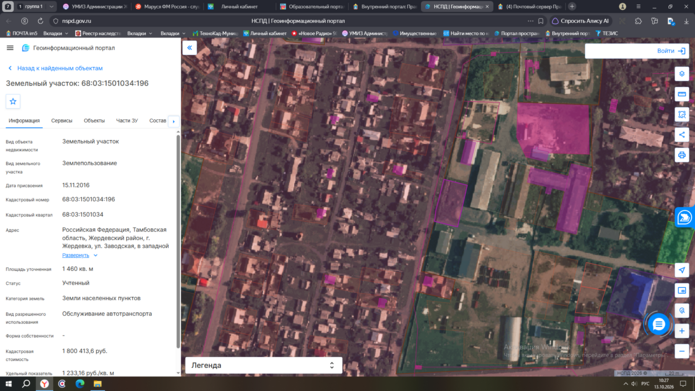Center map on my location arrow
The image size is (695, 391).
coord(682,270)
